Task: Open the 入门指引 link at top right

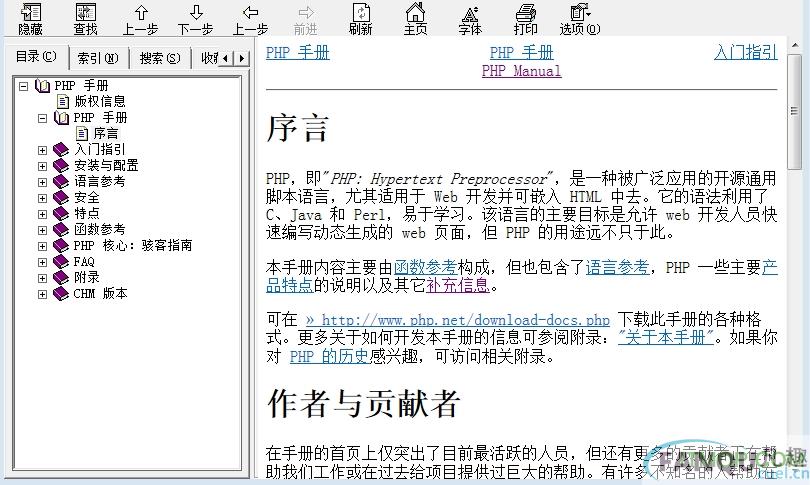Action: pyautogui.click(x=745, y=53)
